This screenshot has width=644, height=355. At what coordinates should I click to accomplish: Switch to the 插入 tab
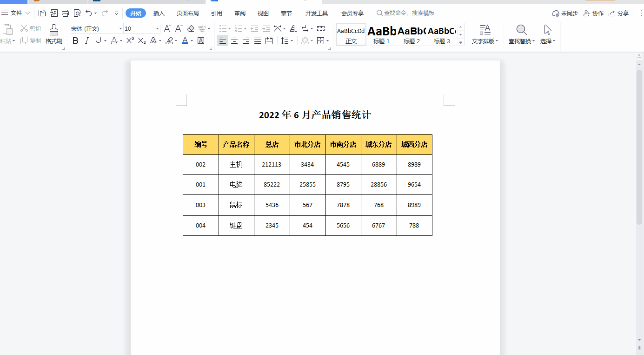(x=159, y=13)
